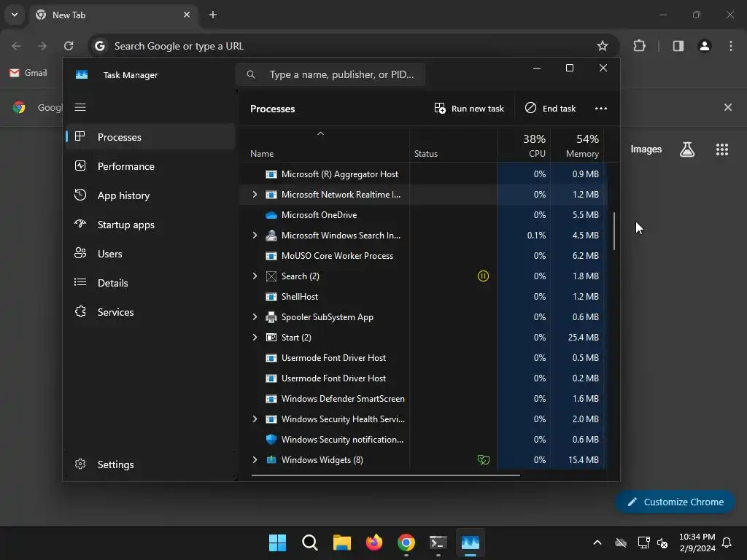The image size is (747, 560).
Task: Open Task Manager Settings
Action: [x=150, y=464]
